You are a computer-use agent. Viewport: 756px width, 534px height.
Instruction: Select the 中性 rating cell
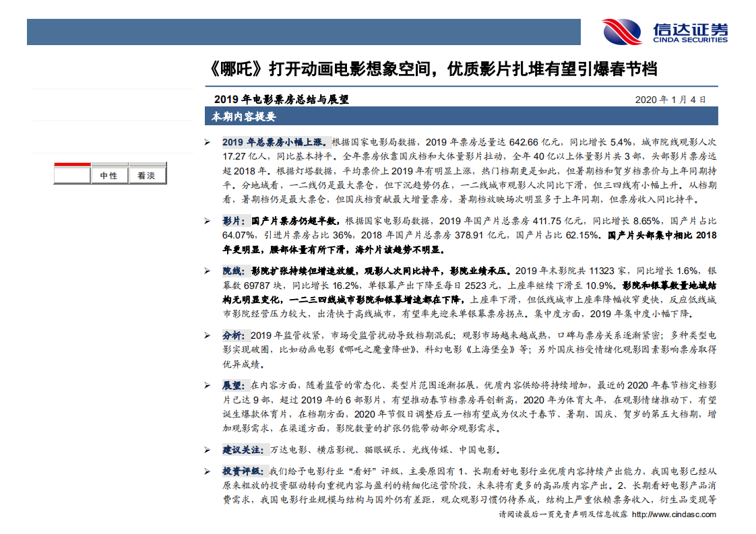pos(108,175)
